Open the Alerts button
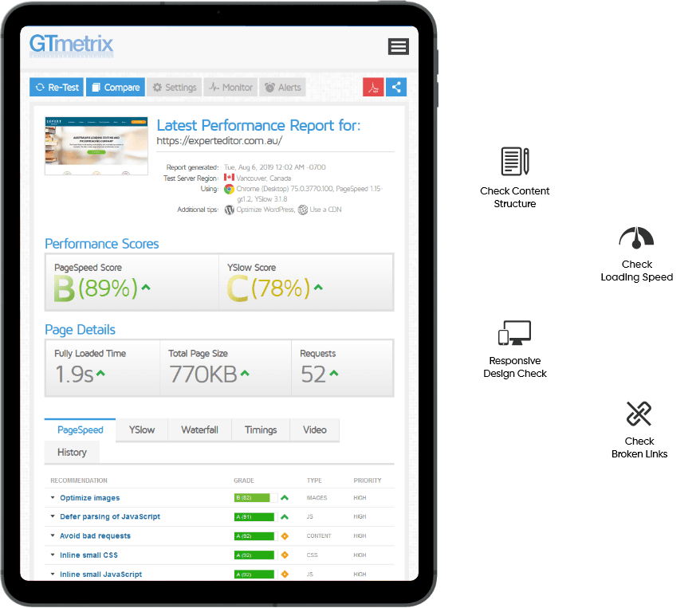 click(282, 88)
